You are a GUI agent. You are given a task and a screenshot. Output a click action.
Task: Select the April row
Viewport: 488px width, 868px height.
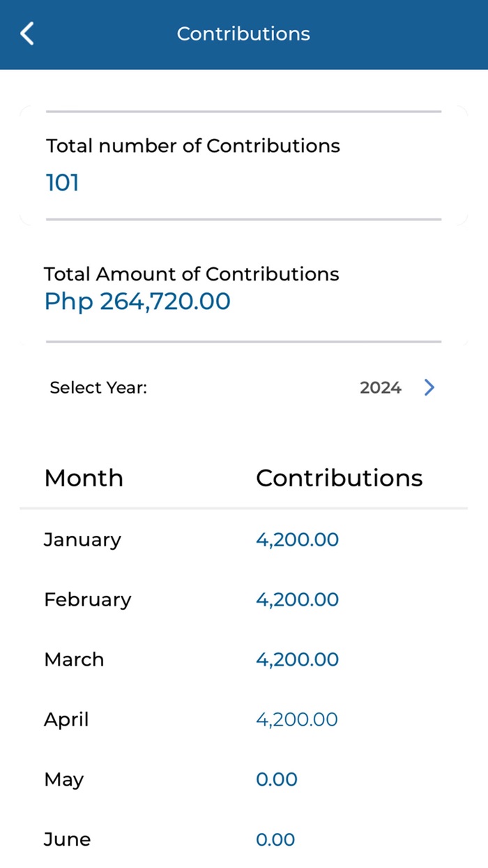coord(66,719)
